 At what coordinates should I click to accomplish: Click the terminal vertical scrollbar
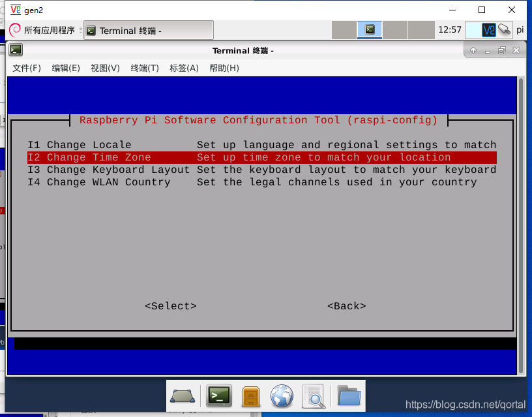[522, 226]
